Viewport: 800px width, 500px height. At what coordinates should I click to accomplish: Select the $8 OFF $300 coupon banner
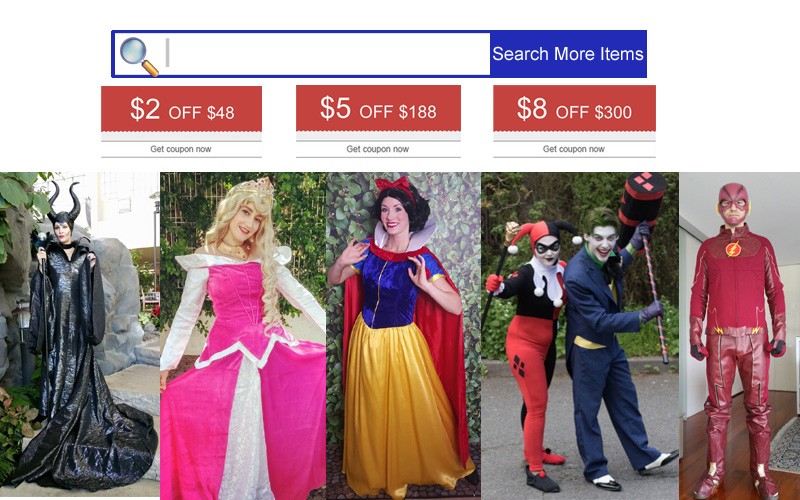[574, 108]
